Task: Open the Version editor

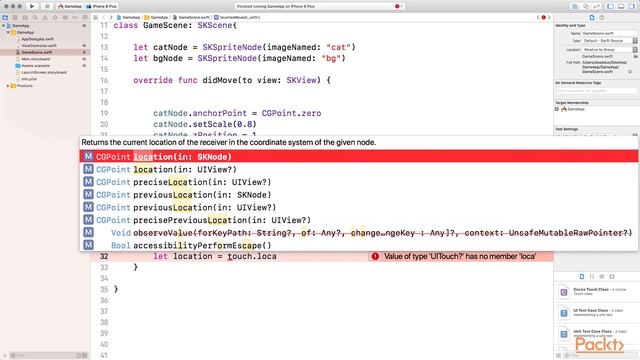Action: tap(596, 6)
